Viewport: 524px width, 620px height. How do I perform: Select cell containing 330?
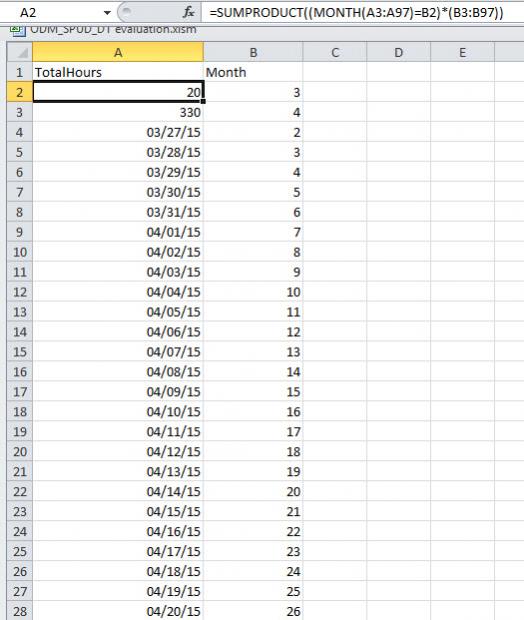(x=118, y=112)
